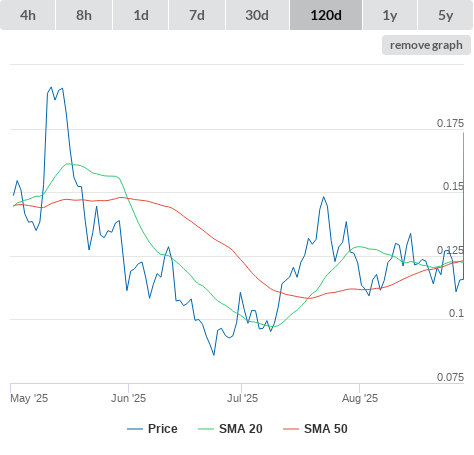This screenshot has height=455, width=474.
Task: Click the Jul '25 axis label
Action: (x=242, y=398)
